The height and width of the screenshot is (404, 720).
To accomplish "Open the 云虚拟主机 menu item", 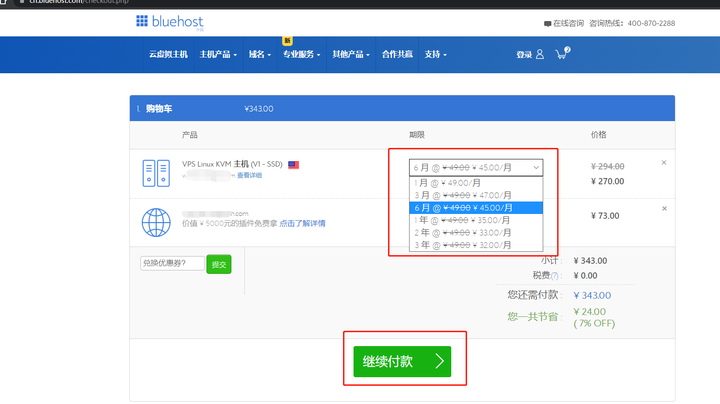I will 168,54.
